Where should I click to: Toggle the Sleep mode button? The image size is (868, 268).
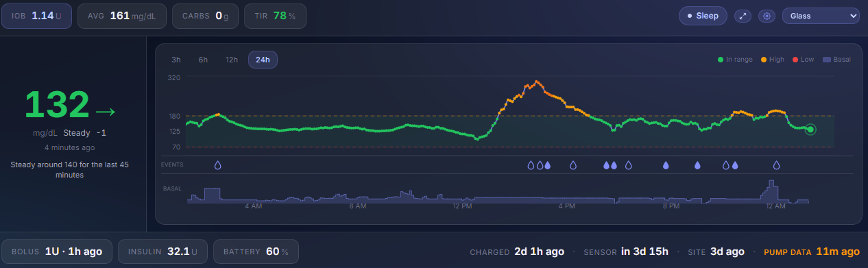703,16
